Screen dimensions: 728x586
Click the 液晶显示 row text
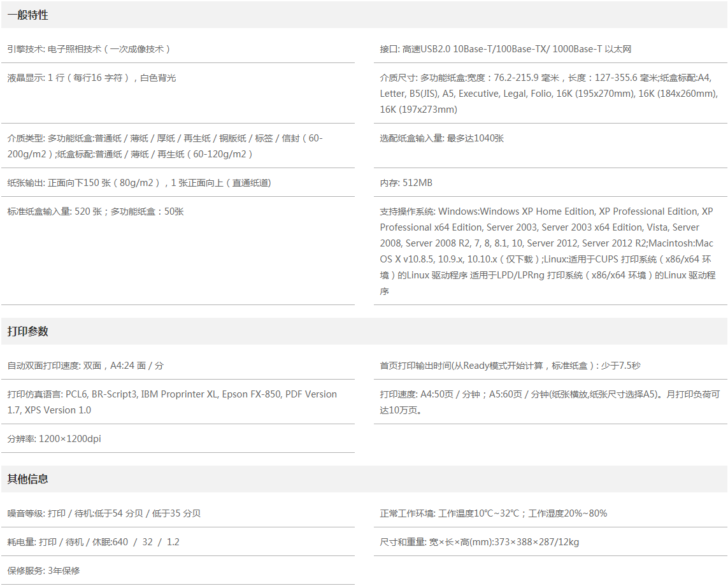[x=92, y=78]
